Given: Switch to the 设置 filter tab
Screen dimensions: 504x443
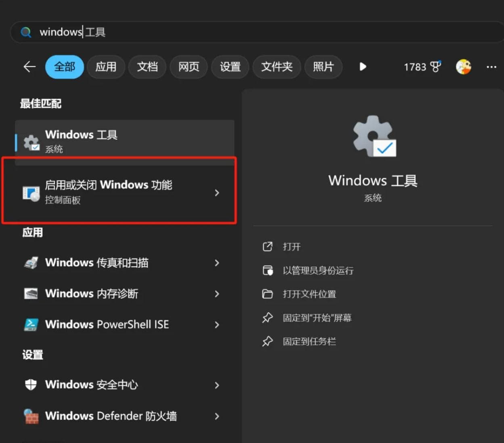Looking at the screenshot, I should pyautogui.click(x=230, y=67).
